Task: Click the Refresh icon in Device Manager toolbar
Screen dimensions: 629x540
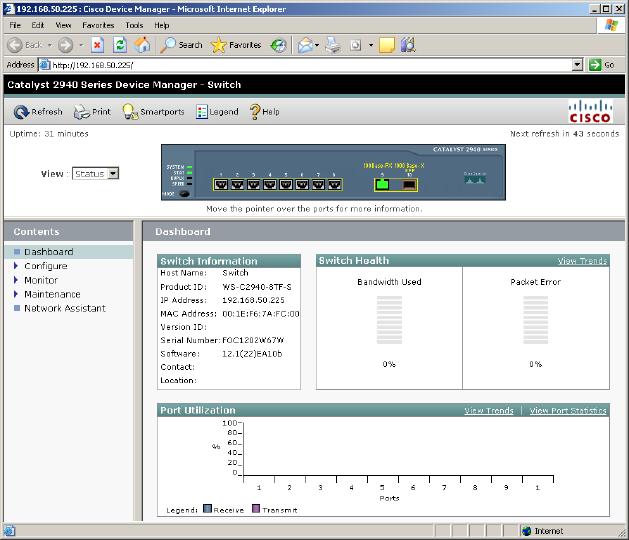Action: (x=20, y=112)
